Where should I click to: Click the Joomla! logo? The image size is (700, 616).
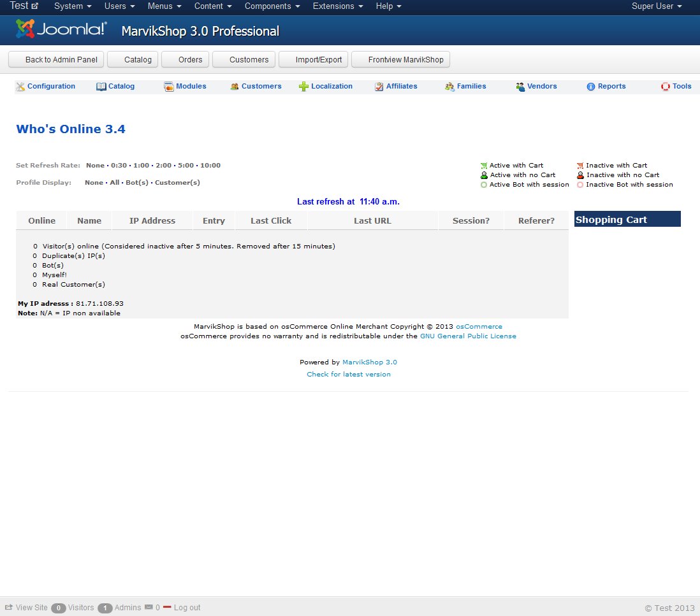(x=61, y=29)
